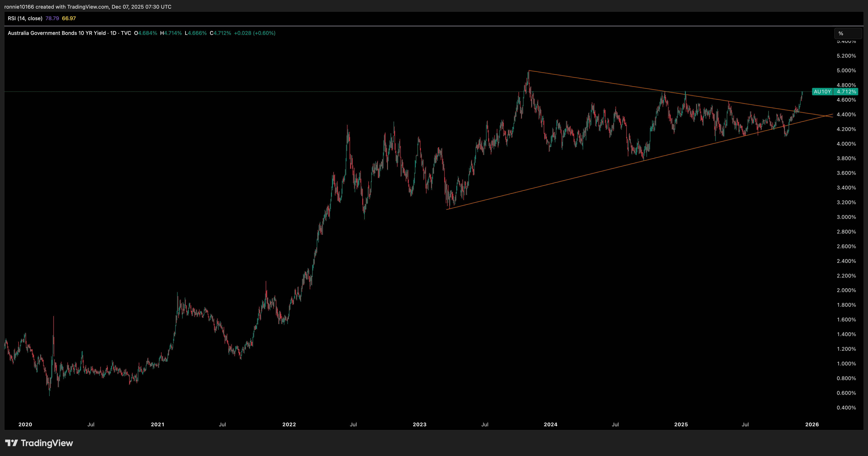Click the 1.000% level on price axis

[846, 364]
